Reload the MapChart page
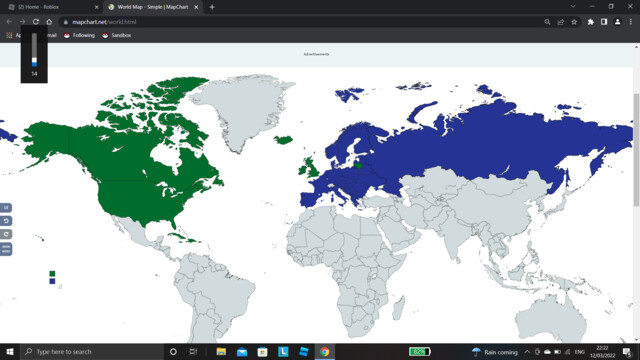640x360 pixels. [36, 22]
